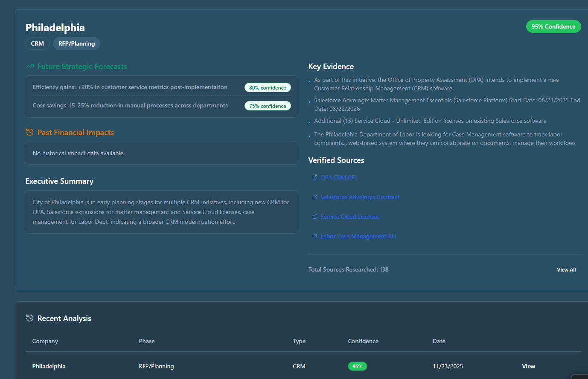This screenshot has width=588, height=379.
Task: Click the 95% badge in Recent Analysis
Action: pyautogui.click(x=358, y=366)
